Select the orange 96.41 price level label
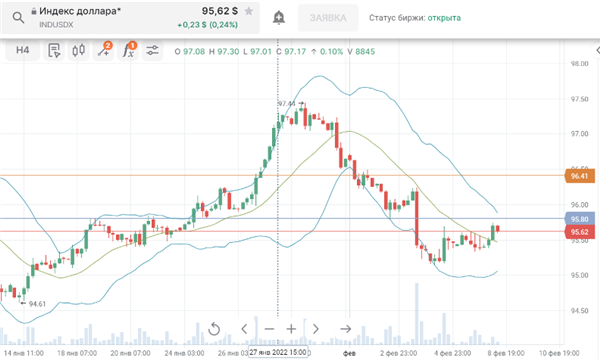Screen dimensions: 600x360 point(579,176)
